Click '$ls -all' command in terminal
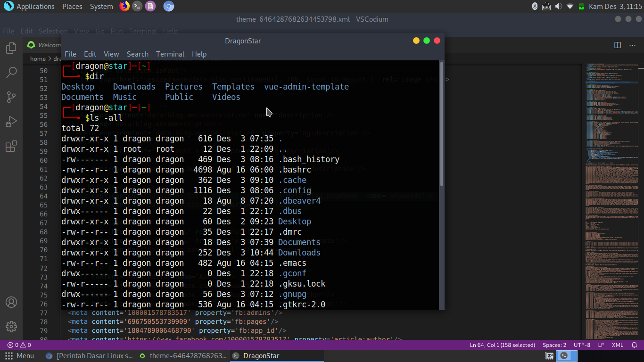 [104, 118]
